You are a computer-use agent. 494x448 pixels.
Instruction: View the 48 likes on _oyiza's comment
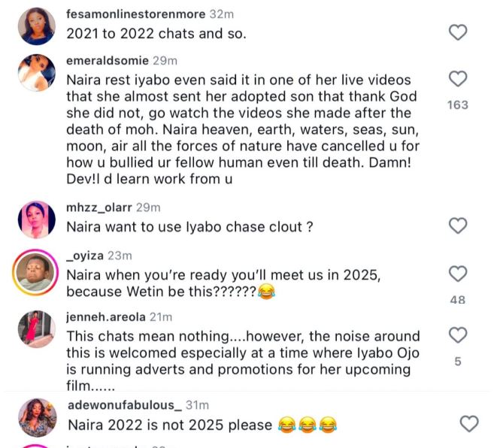457,299
